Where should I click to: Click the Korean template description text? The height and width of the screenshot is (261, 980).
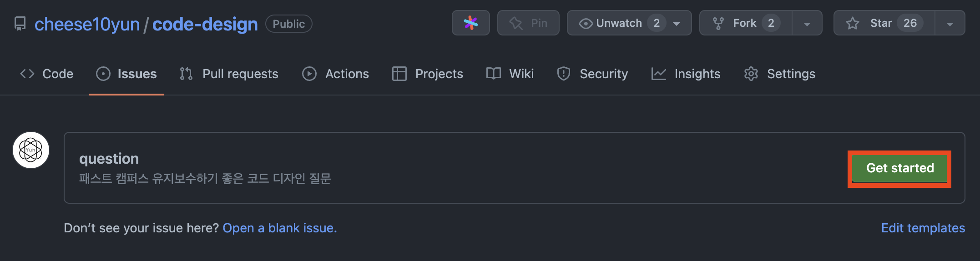[205, 178]
